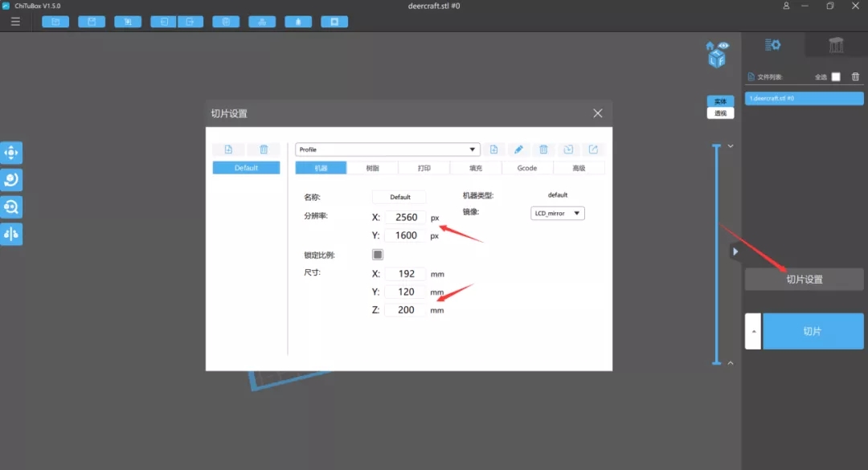Screen dimensions: 868x470
Task: Open the LCD_mirror 镜像 dropdown
Action: point(558,213)
